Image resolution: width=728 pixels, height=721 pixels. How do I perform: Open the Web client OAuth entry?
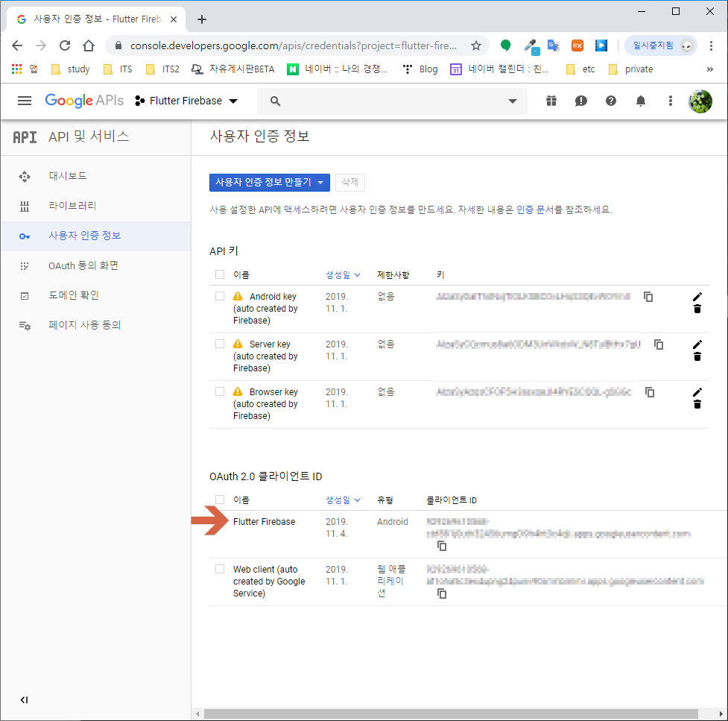(269, 581)
